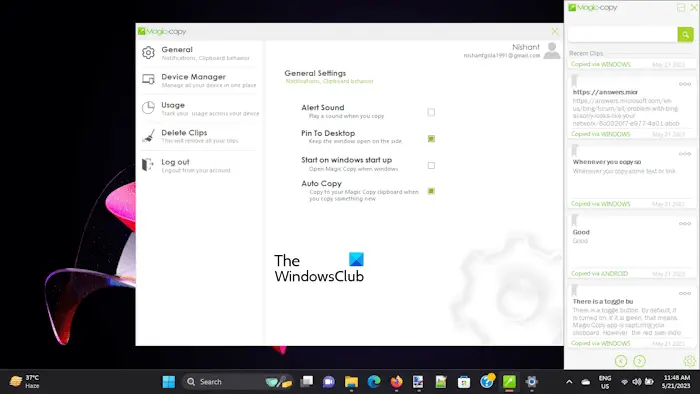Click the Log out door icon

(x=148, y=165)
